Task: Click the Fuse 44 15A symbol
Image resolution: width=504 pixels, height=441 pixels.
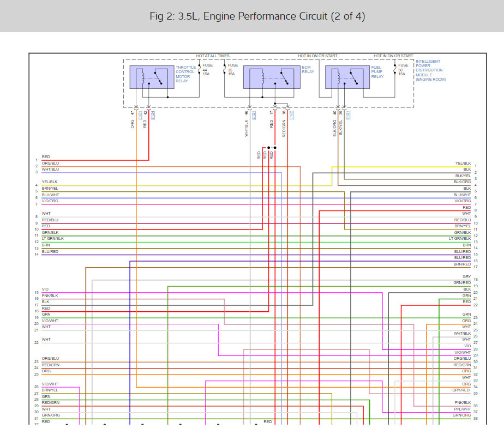Action: tap(199, 69)
